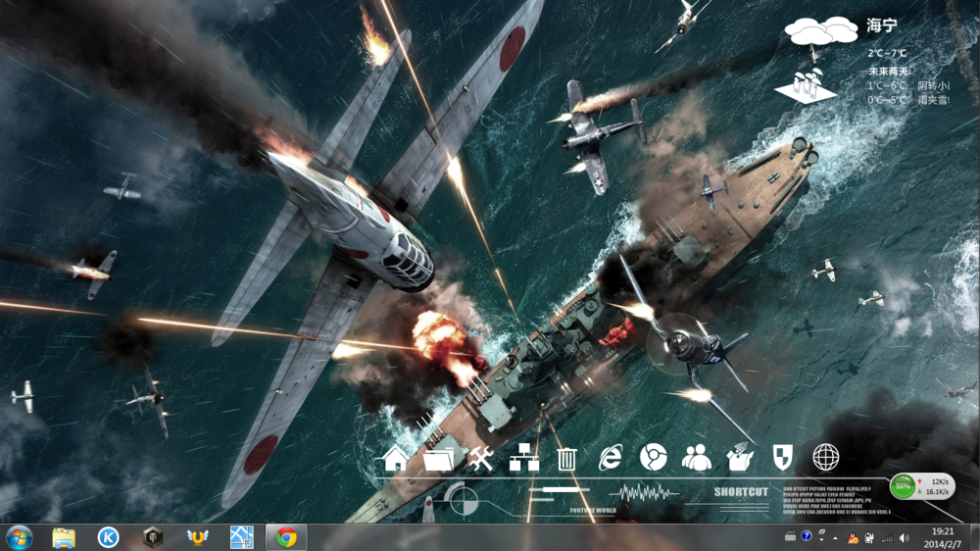Switch to the Chrome taskbar window
Screen dimensions: 980x551
click(286, 538)
